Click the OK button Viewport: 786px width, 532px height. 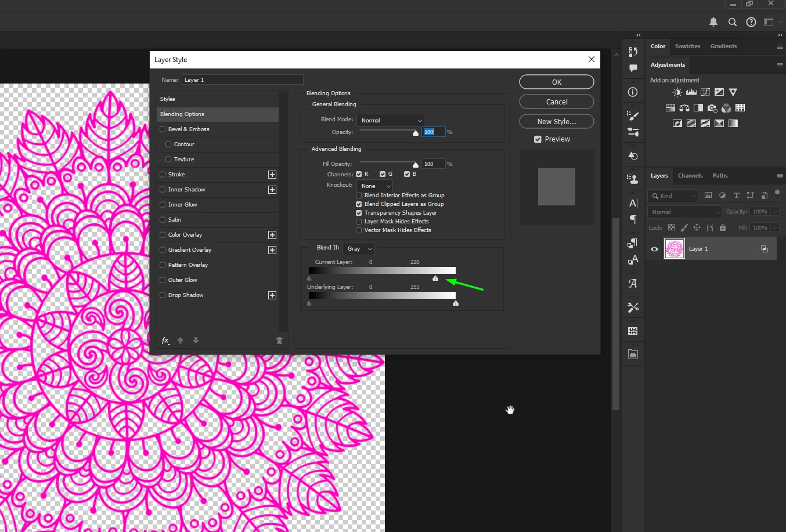pos(557,82)
